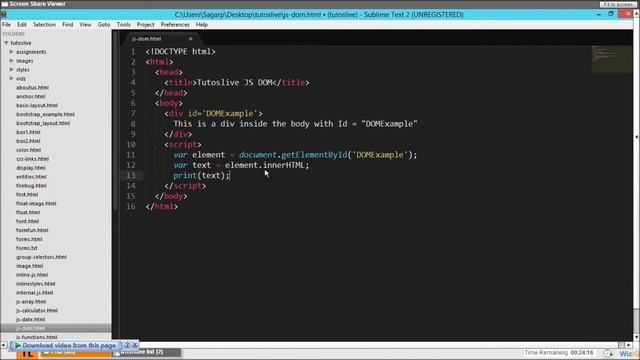Open js-calculator.html in sidebar
Viewport: 640px width, 360px height.
pyautogui.click(x=37, y=310)
